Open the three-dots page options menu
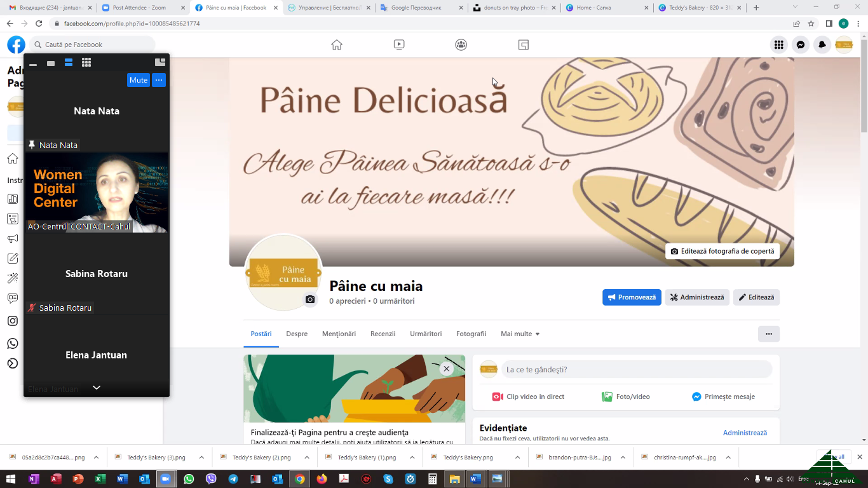Screen dimensions: 868x488 coord(769,334)
